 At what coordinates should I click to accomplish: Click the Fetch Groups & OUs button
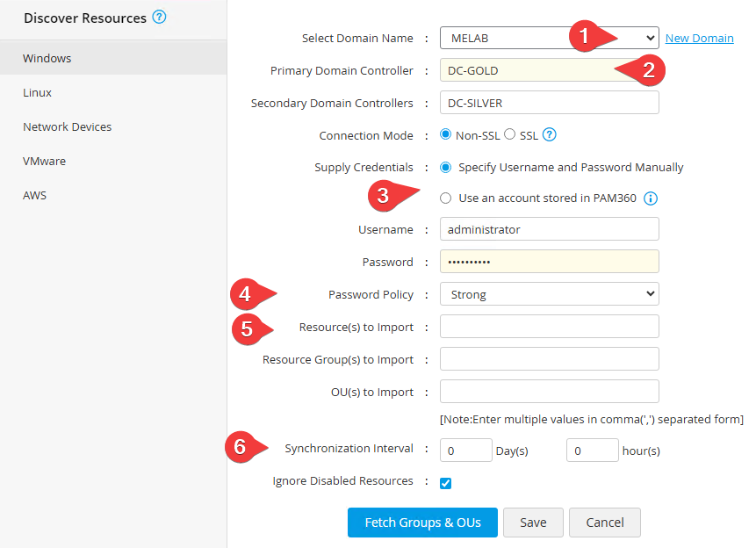422,523
